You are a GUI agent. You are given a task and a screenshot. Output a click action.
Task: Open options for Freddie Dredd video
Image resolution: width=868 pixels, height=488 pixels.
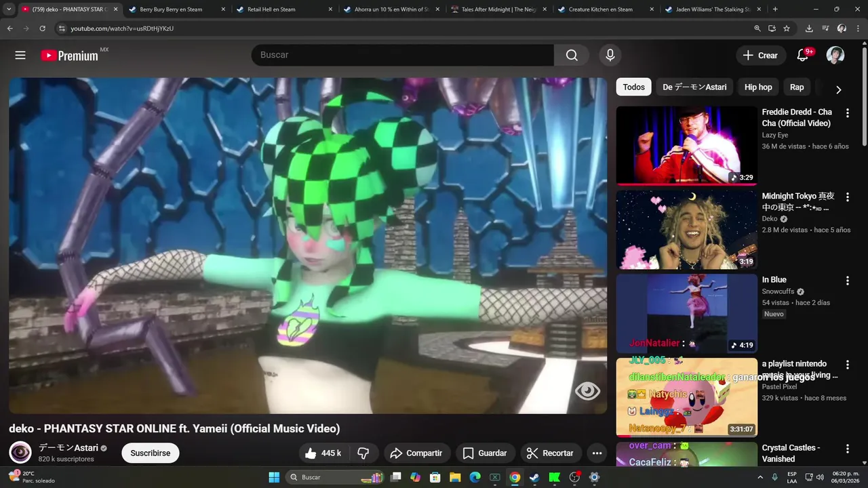pyautogui.click(x=847, y=113)
